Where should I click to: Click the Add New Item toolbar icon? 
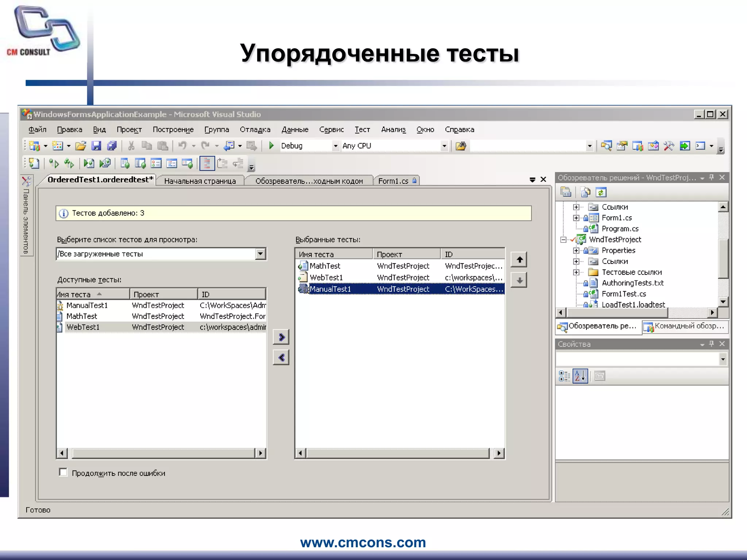(57, 146)
